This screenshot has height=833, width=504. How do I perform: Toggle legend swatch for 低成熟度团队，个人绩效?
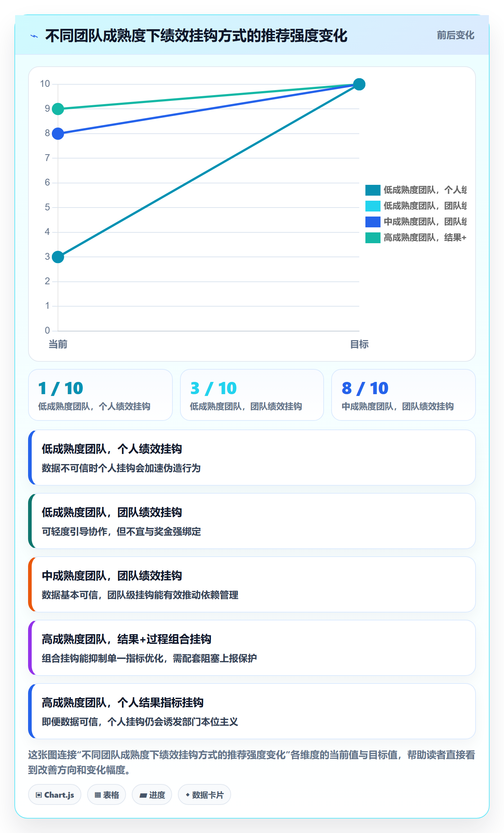373,190
